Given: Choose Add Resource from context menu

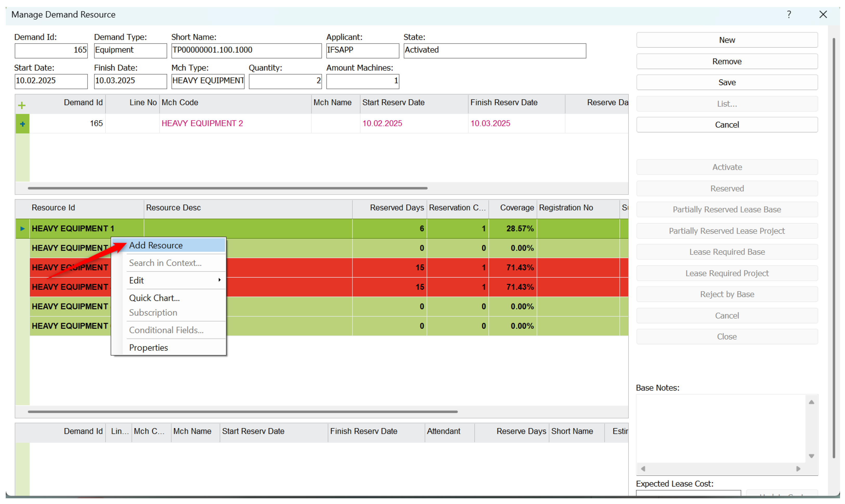Looking at the screenshot, I should click(169, 246).
